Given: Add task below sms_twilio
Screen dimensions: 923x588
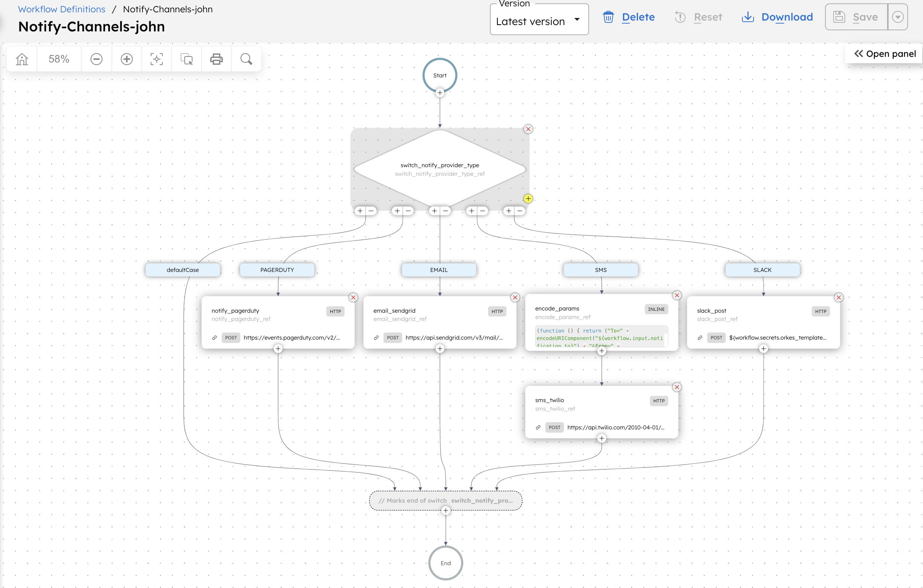Looking at the screenshot, I should coord(601,438).
